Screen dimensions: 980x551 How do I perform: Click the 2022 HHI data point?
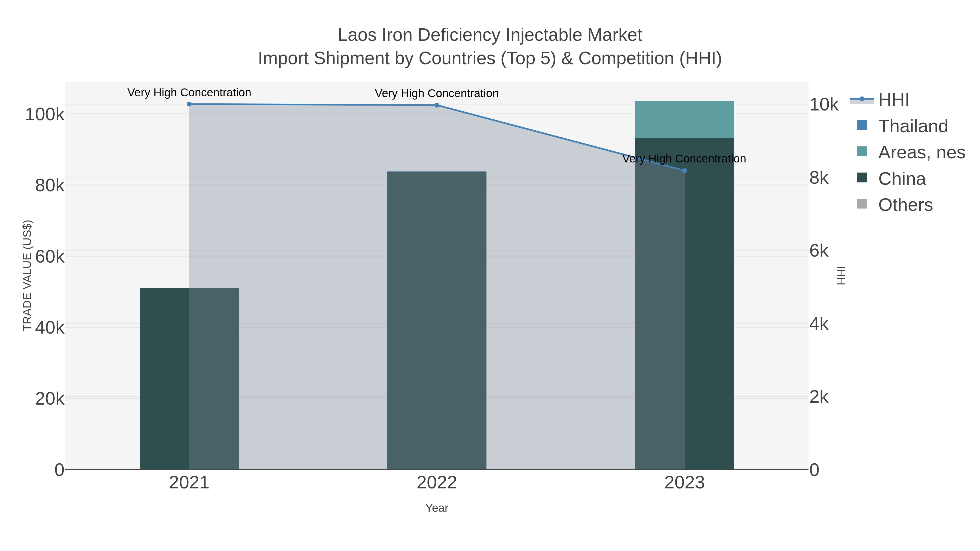pos(437,105)
